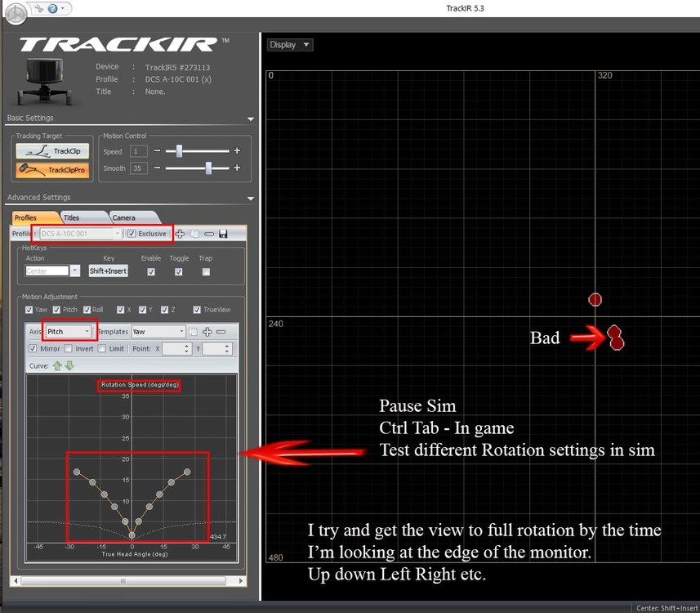Toggle the hotkey Trap checkbox
The height and width of the screenshot is (613, 700).
(x=206, y=271)
